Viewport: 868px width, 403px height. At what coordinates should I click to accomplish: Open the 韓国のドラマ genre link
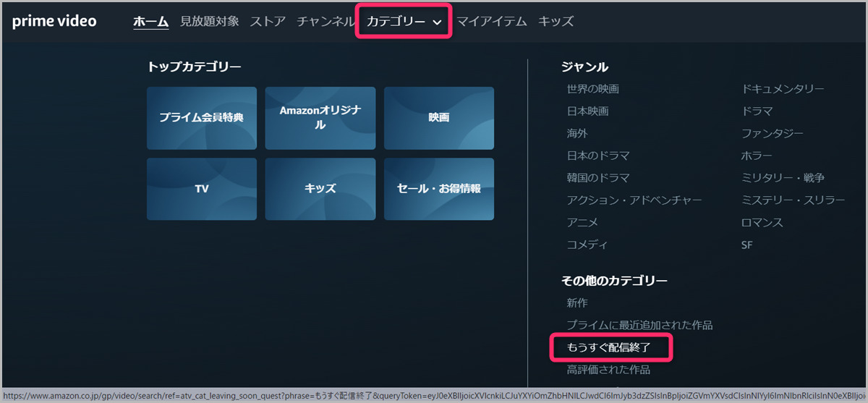pos(598,178)
